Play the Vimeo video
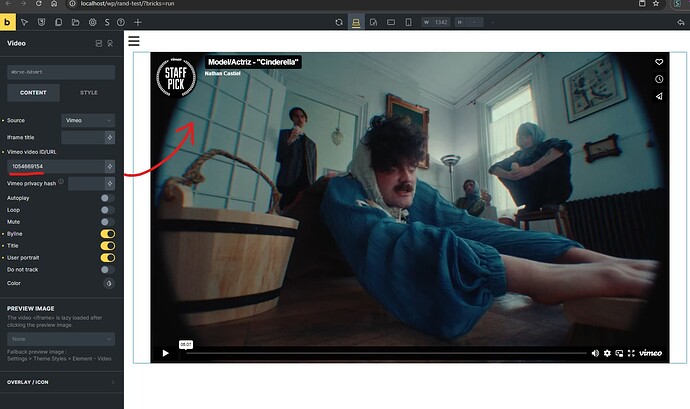Screen dimensions: 690x409 click(x=165, y=353)
